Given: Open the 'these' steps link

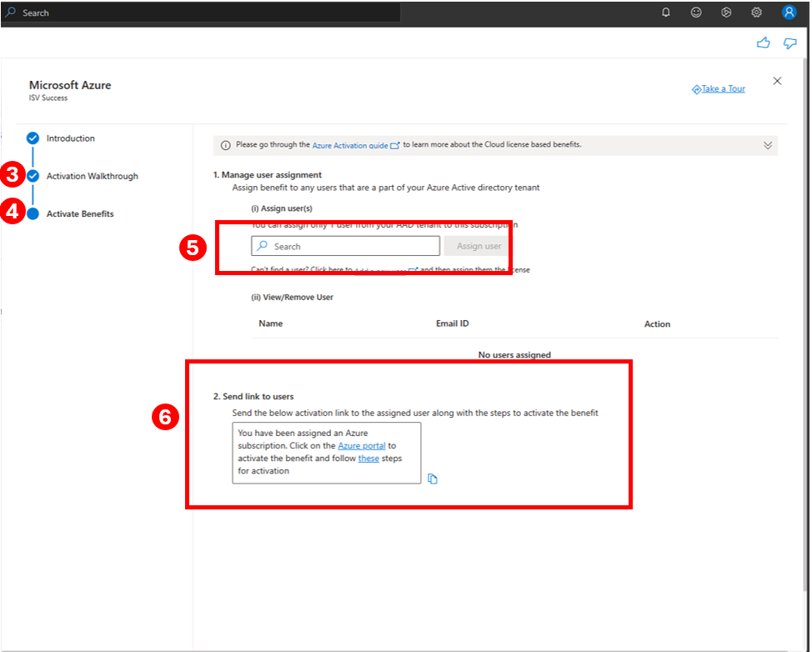Looking at the screenshot, I should point(368,459).
